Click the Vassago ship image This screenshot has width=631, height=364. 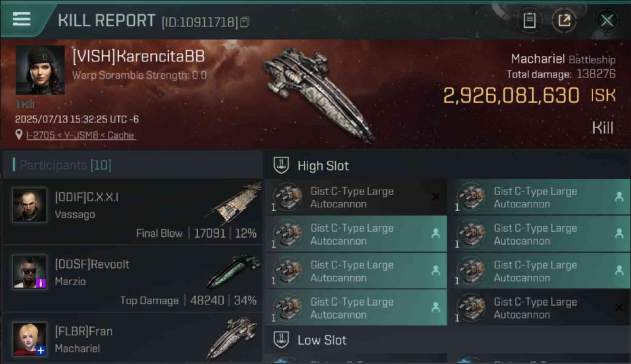pyautogui.click(x=234, y=203)
